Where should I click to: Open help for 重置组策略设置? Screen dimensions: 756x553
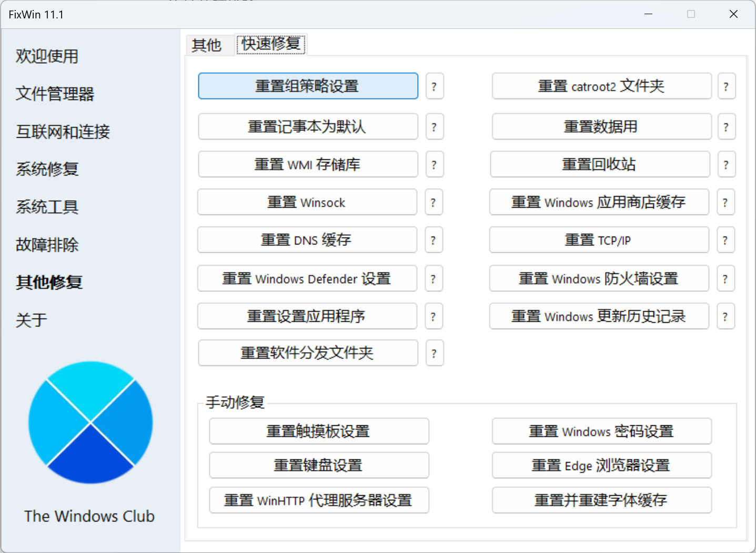[x=434, y=86]
